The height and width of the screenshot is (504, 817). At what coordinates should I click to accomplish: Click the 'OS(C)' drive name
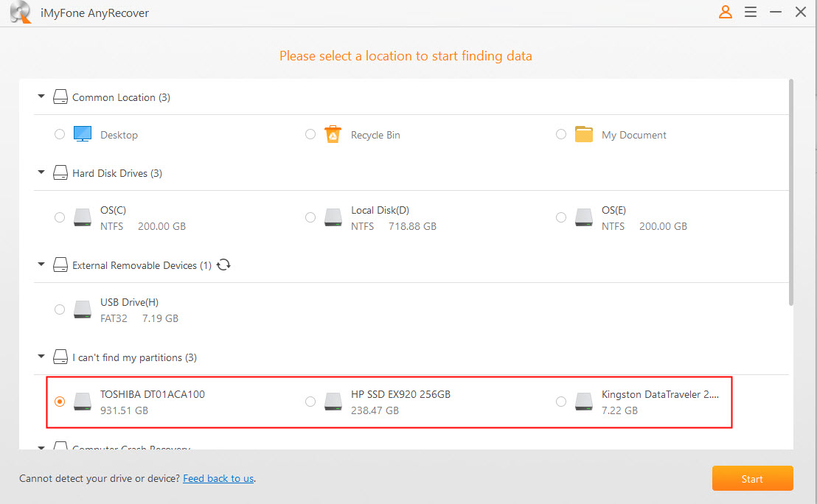coord(113,210)
